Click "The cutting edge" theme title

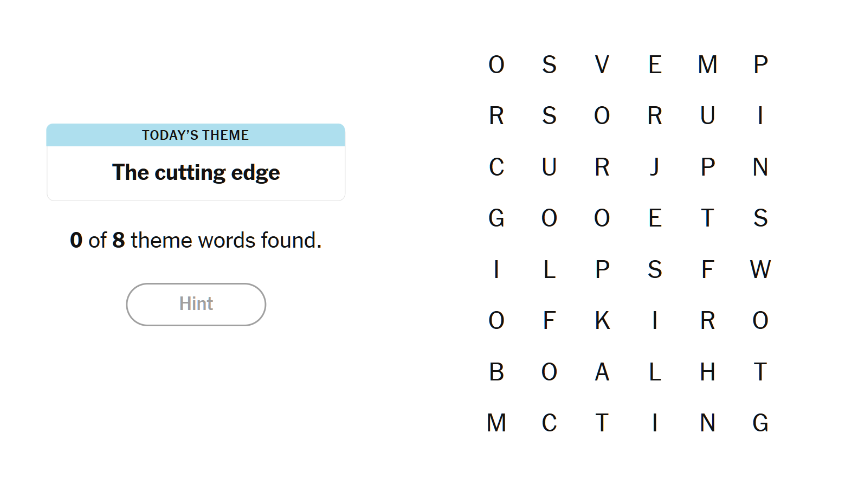pyautogui.click(x=196, y=172)
